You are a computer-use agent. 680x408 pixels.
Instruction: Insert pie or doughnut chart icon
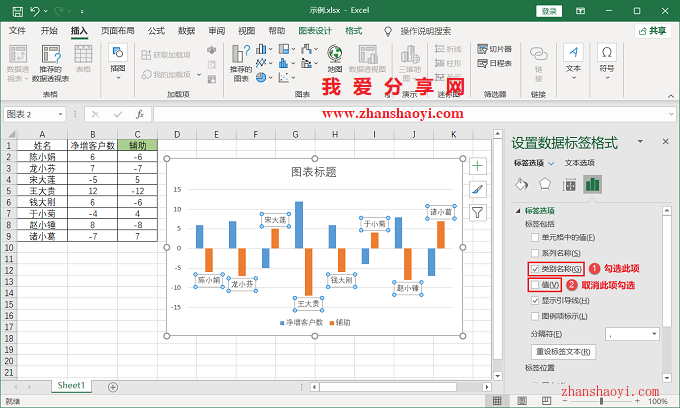click(261, 78)
